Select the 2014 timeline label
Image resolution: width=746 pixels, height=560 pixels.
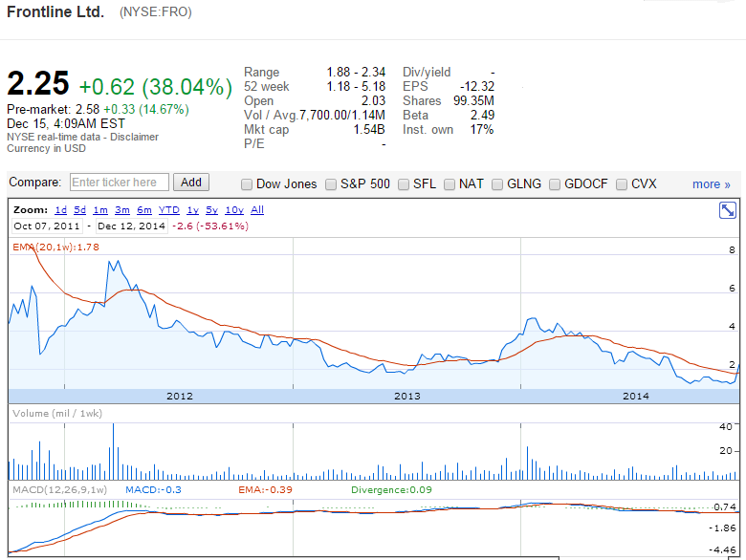pos(636,396)
